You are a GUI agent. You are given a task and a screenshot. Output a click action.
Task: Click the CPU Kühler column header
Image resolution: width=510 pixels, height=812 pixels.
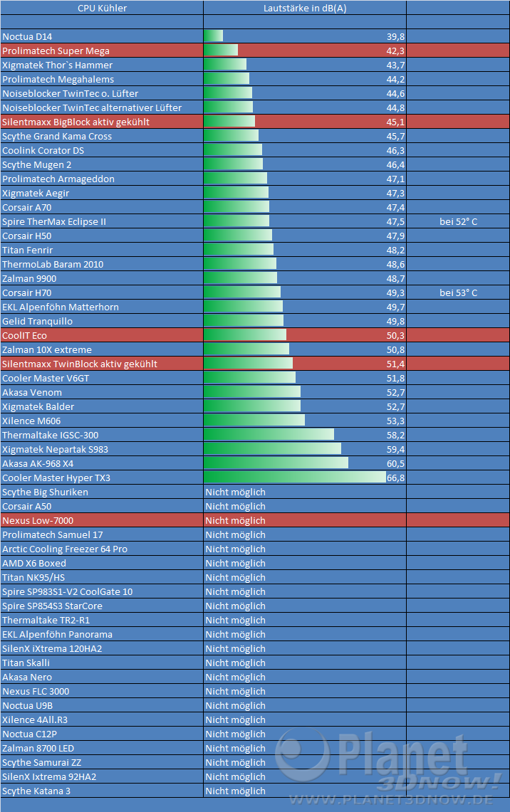coord(102,8)
